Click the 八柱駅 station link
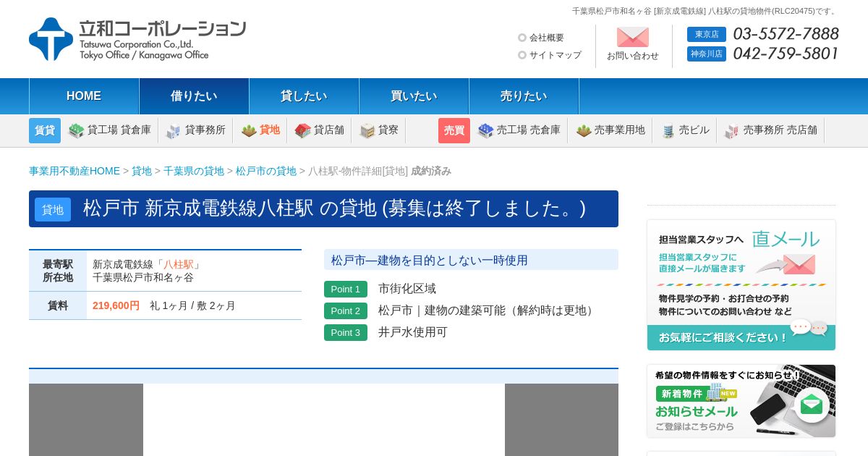Viewport: 868px width, 456px height. pyautogui.click(x=179, y=264)
